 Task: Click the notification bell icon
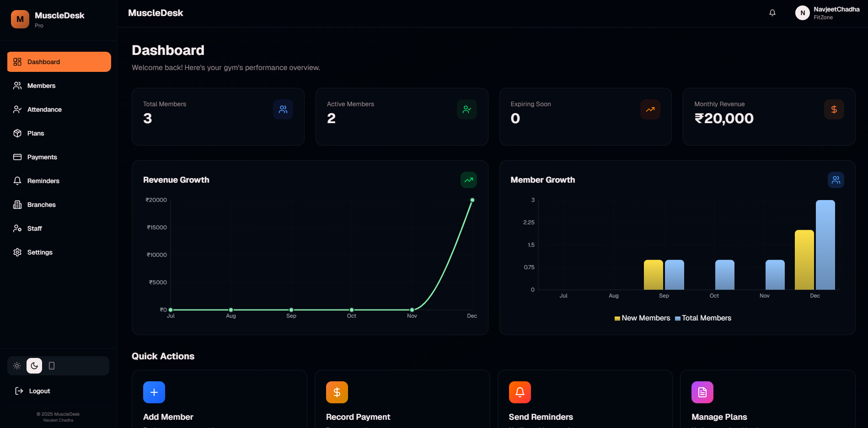(x=772, y=12)
